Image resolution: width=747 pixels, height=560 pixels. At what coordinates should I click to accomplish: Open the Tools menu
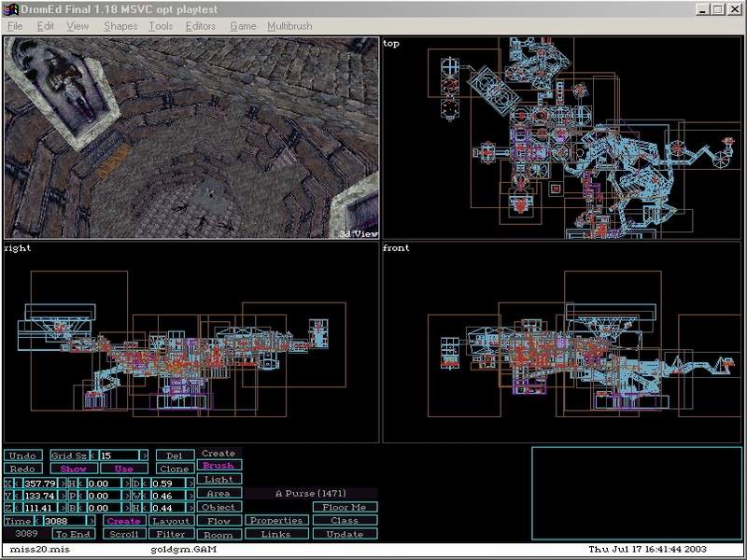[x=161, y=26]
